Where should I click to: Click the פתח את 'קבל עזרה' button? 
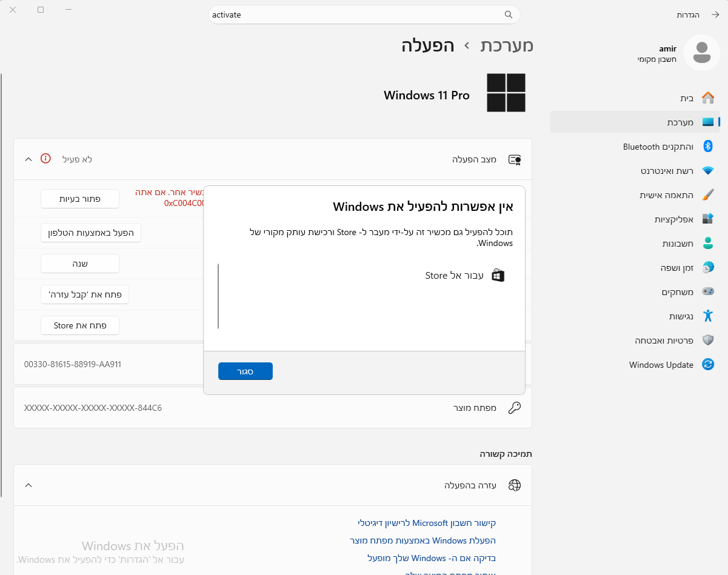pyautogui.click(x=85, y=294)
